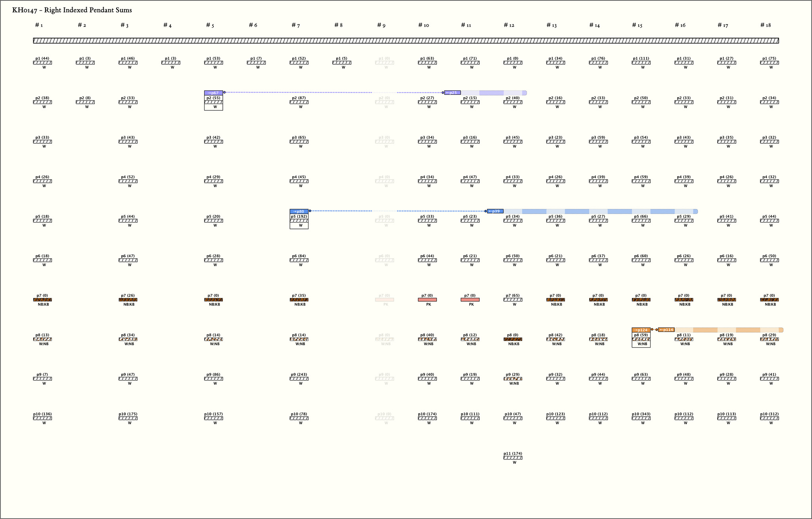
Task: Click the purple →p67 sum tag
Action: [213, 93]
